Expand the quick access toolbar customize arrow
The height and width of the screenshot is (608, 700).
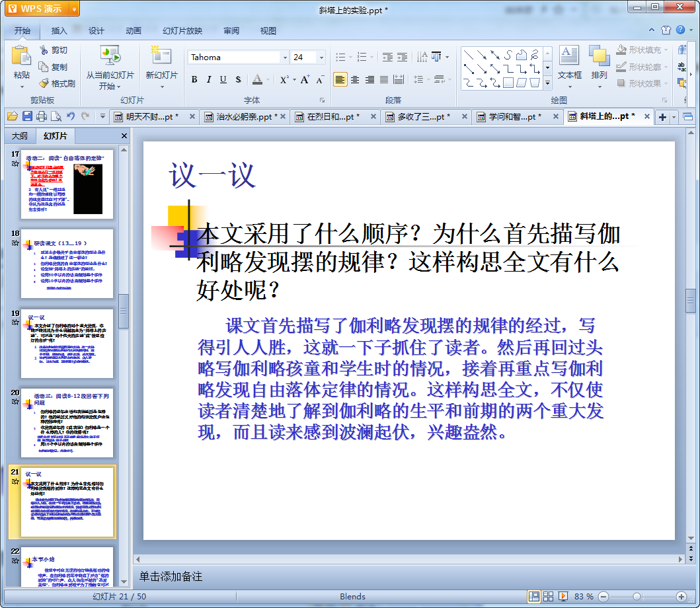[102, 116]
